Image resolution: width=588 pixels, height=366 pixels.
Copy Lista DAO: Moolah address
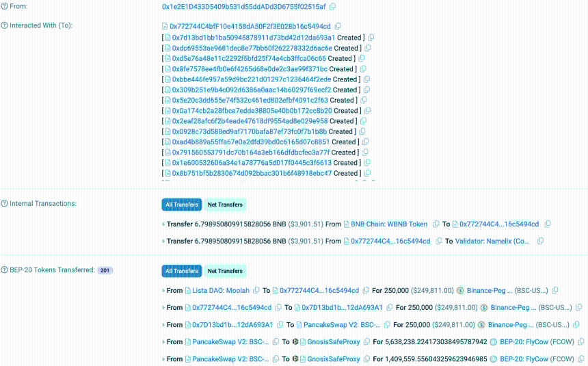(256, 290)
